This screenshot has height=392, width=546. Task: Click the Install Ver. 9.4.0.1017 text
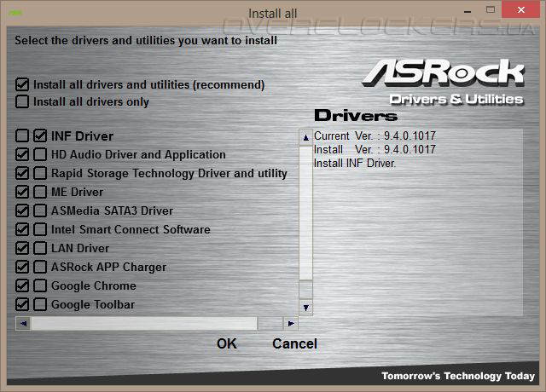pyautogui.click(x=375, y=150)
